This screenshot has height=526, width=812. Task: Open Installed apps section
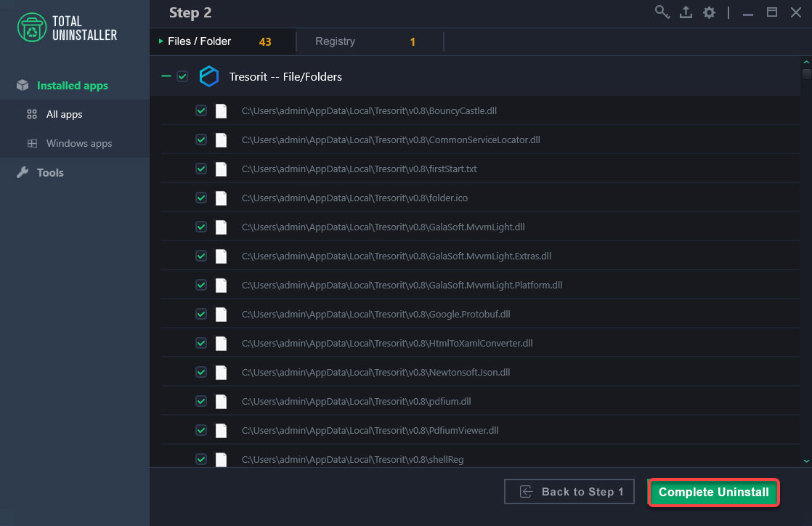click(x=75, y=85)
